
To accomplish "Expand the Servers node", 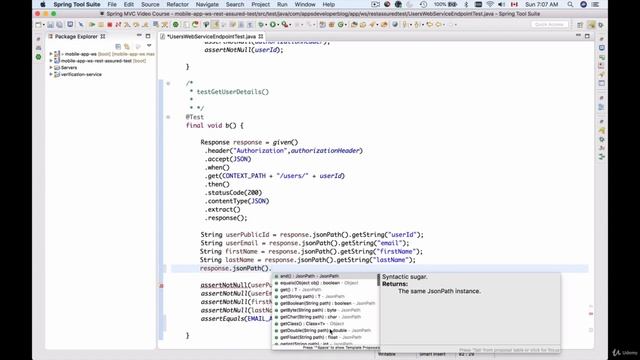I will pos(51,68).
